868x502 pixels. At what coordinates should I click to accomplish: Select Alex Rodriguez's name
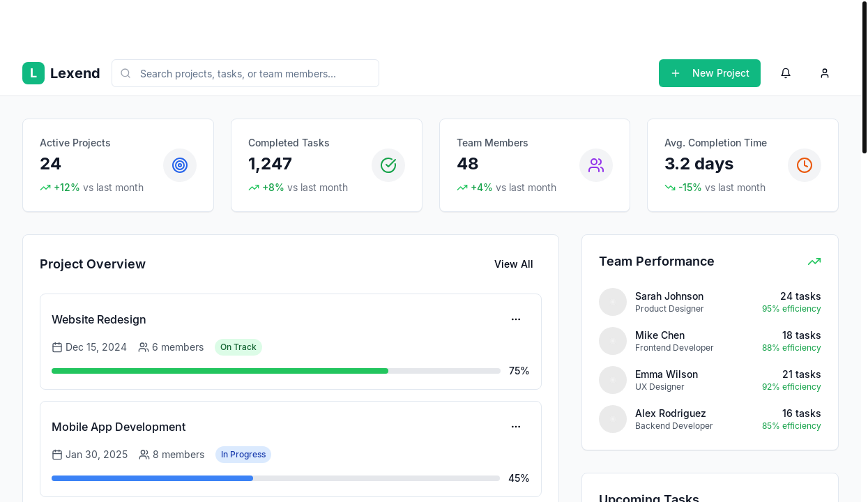point(671,413)
